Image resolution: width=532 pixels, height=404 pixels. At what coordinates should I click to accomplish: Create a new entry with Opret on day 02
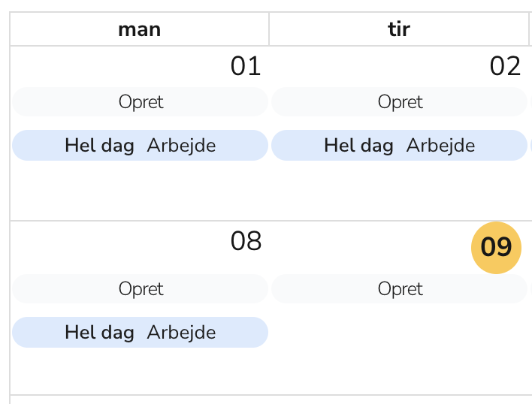pos(400,102)
